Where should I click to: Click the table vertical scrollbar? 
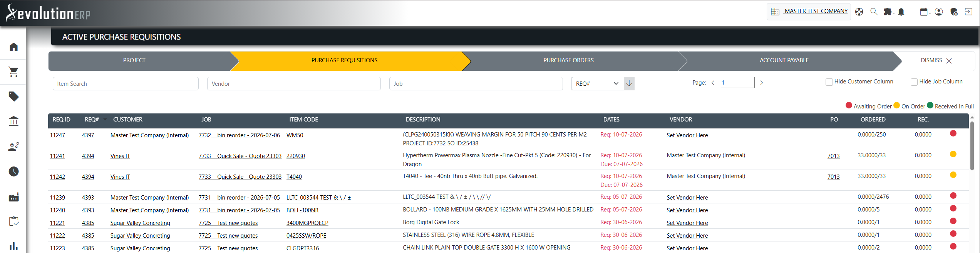972,146
